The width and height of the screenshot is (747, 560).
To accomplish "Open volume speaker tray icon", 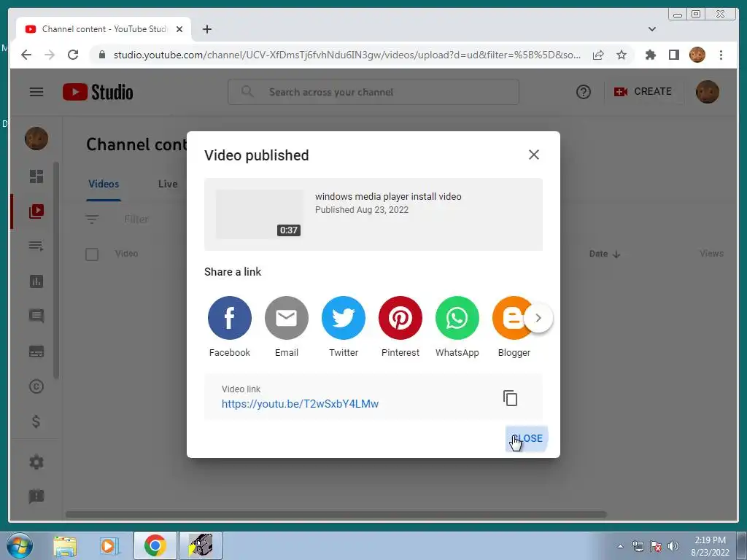I will tap(673, 546).
